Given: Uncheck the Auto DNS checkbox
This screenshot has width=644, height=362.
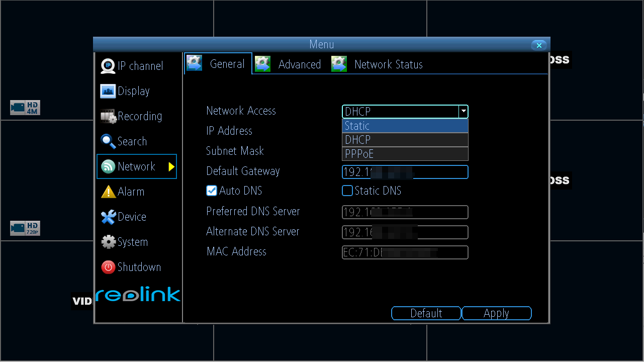Looking at the screenshot, I should pos(211,191).
